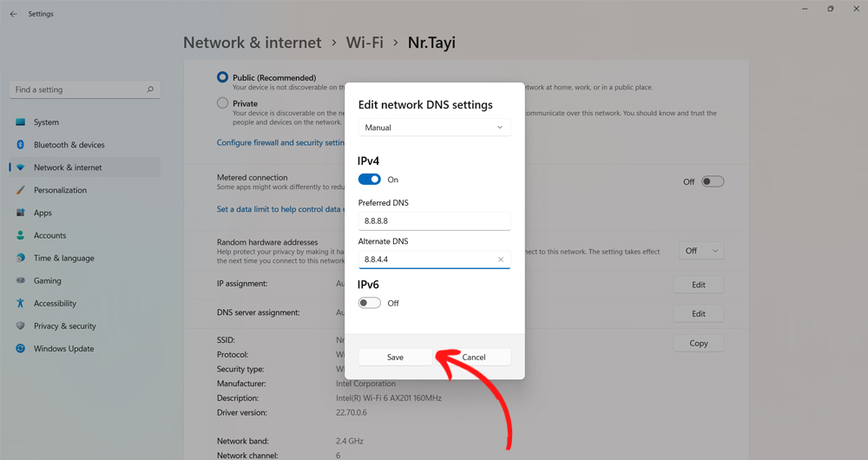This screenshot has width=868, height=460.
Task: Click into the Preferred DNS input field
Action: [x=434, y=221]
